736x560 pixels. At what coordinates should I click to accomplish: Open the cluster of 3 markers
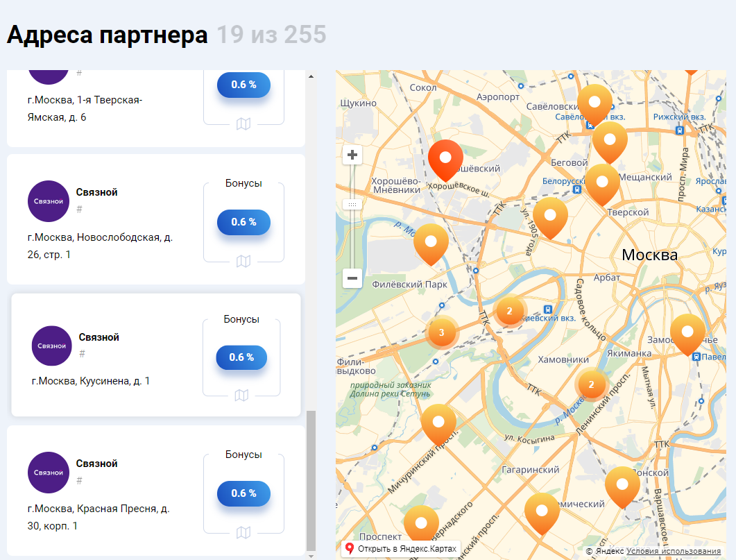point(441,332)
